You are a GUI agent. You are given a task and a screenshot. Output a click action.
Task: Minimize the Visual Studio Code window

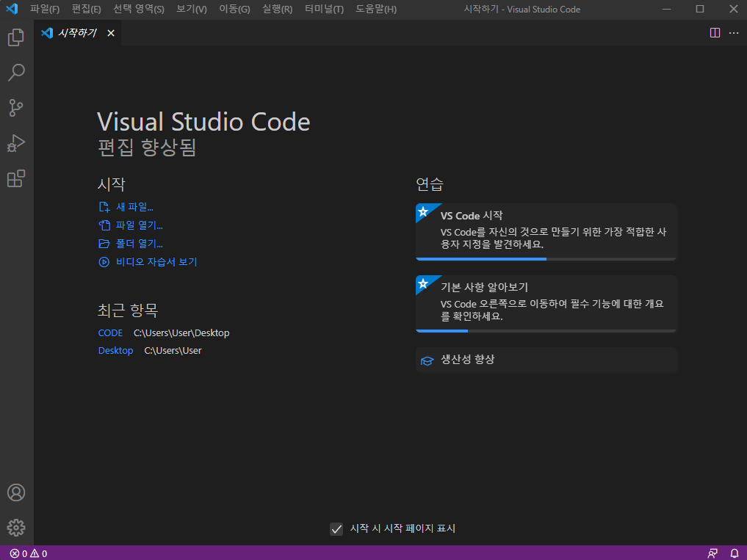coord(666,9)
